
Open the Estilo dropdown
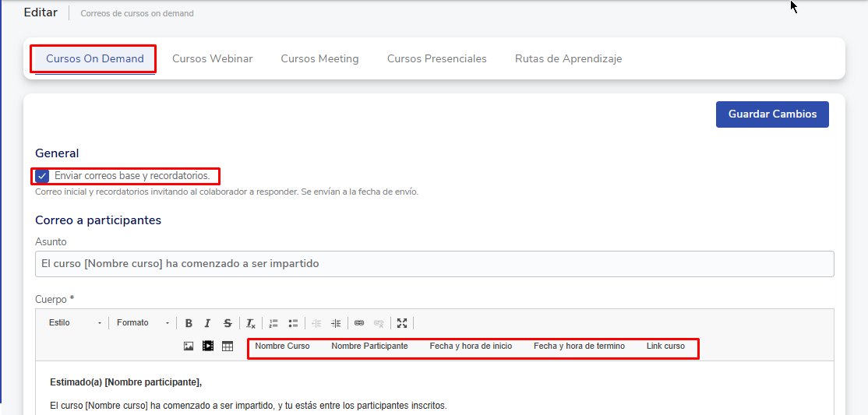(75, 323)
